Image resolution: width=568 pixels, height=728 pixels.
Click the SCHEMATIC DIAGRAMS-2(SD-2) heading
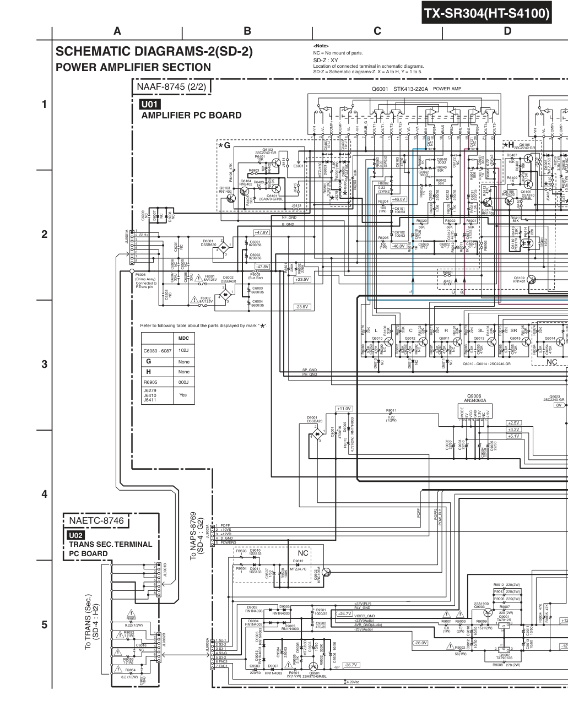154,51
